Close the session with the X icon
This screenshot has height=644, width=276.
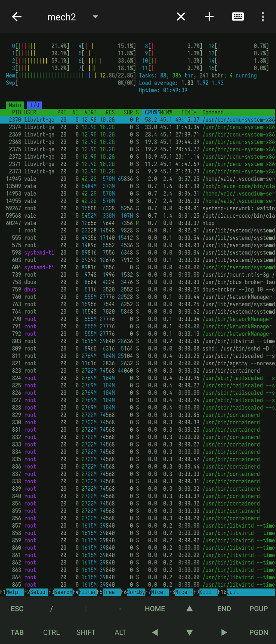coord(181,17)
